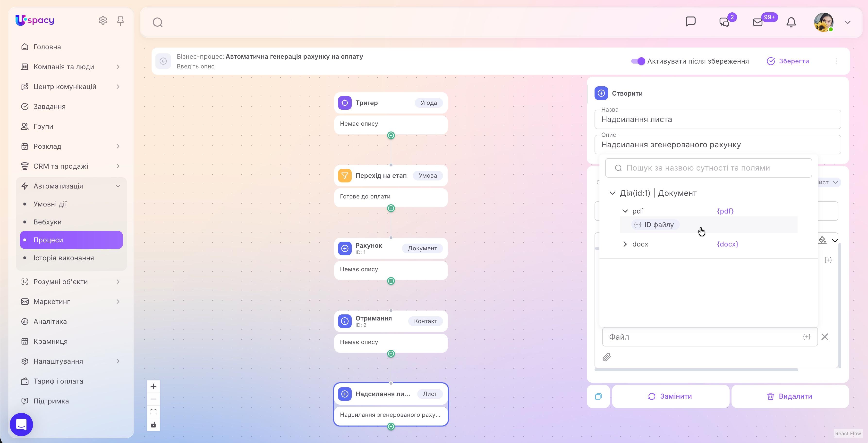Pin the sidebar with the pin icon
Image resolution: width=868 pixels, height=443 pixels.
[120, 21]
